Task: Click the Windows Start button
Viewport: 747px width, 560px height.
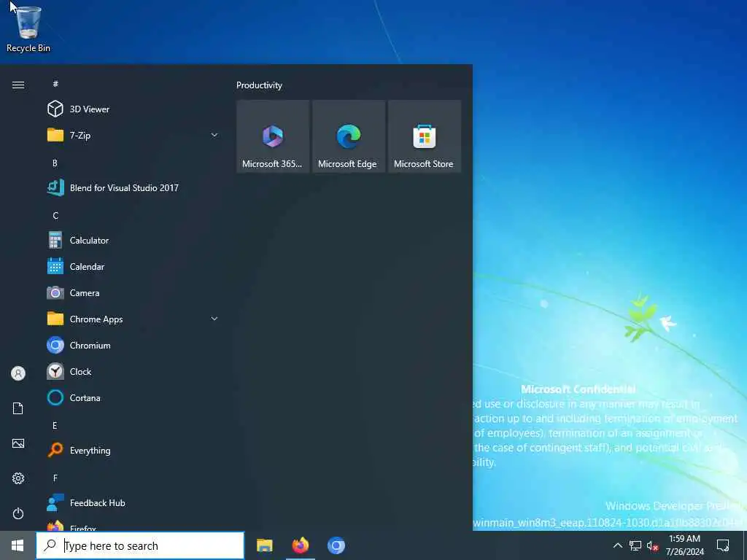Action: click(18, 545)
